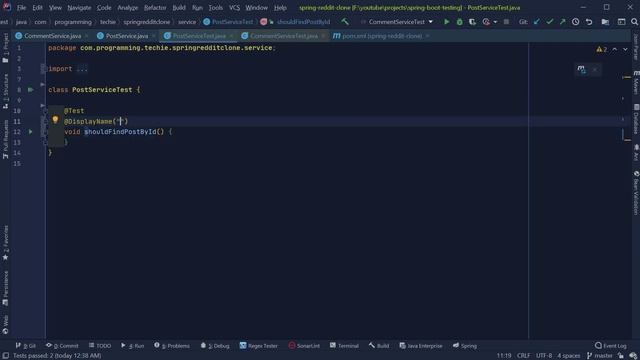Switch to CommentService.java tab
This screenshot has height=360, width=640.
[52, 36]
